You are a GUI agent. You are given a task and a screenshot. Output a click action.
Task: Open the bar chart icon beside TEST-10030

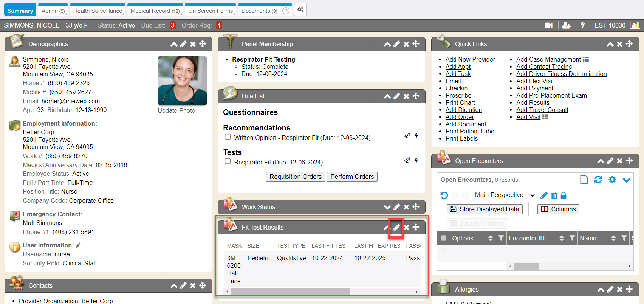click(635, 25)
